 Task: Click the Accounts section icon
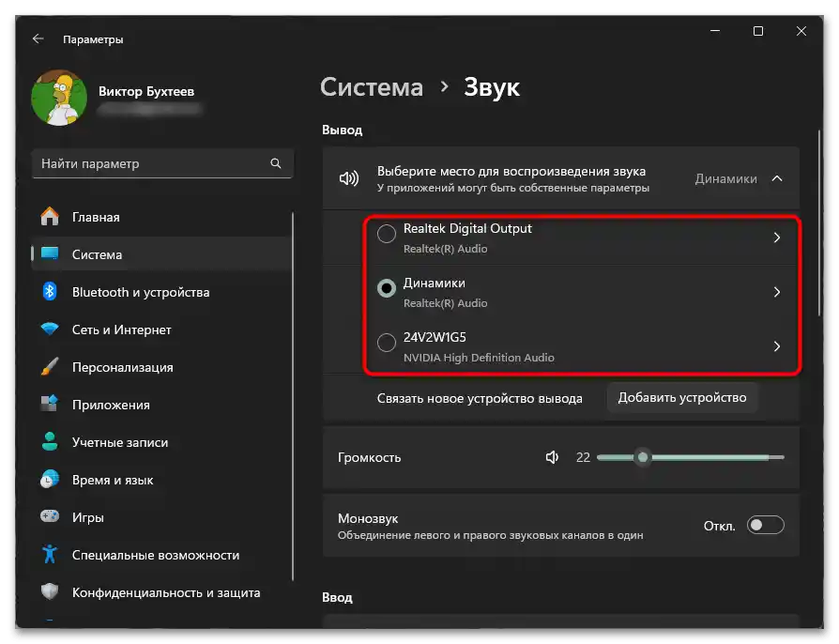pyautogui.click(x=49, y=442)
